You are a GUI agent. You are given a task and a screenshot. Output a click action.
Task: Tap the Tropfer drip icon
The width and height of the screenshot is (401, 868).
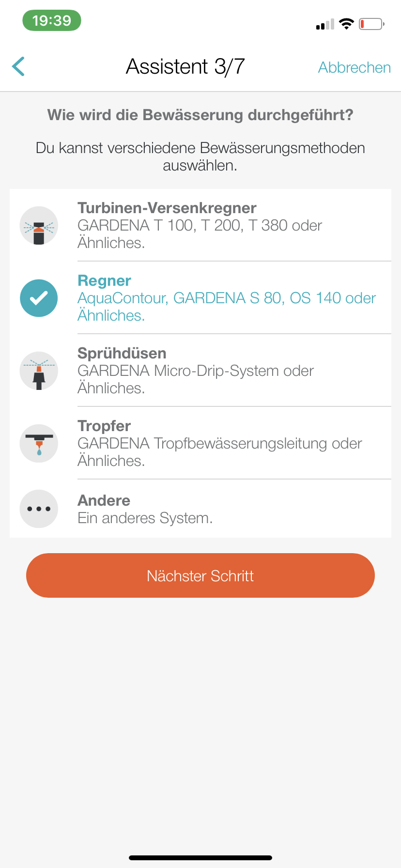pos(39,444)
